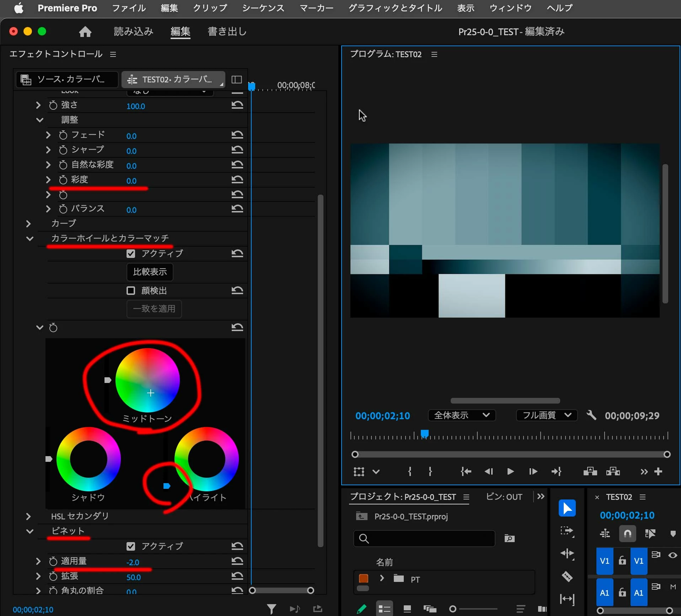The image size is (681, 616).
Task: Uncheck アクティブ under ビネット
Action: (131, 546)
